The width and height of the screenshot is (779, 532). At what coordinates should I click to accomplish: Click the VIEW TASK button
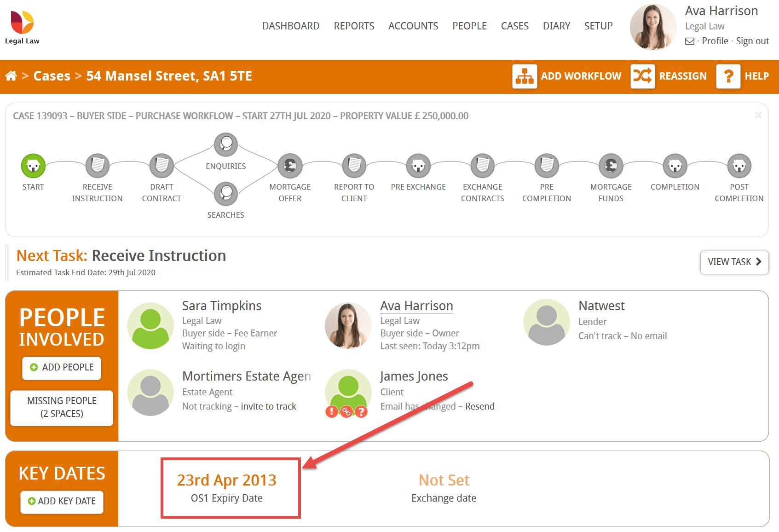[x=734, y=262]
